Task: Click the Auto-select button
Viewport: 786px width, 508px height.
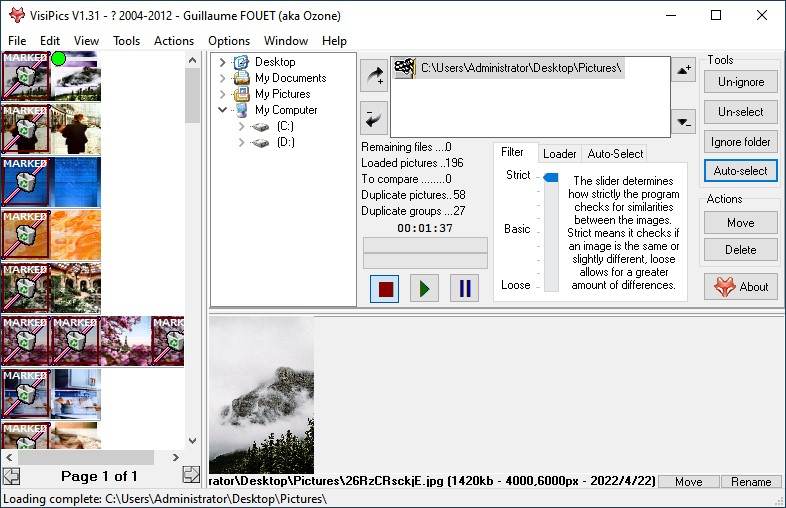Action: [740, 171]
